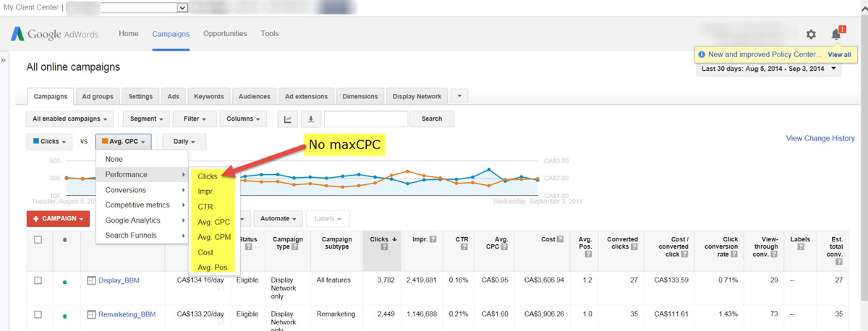Open Avg. CPC metric dropdown
The image size is (868, 331).
pos(125,142)
